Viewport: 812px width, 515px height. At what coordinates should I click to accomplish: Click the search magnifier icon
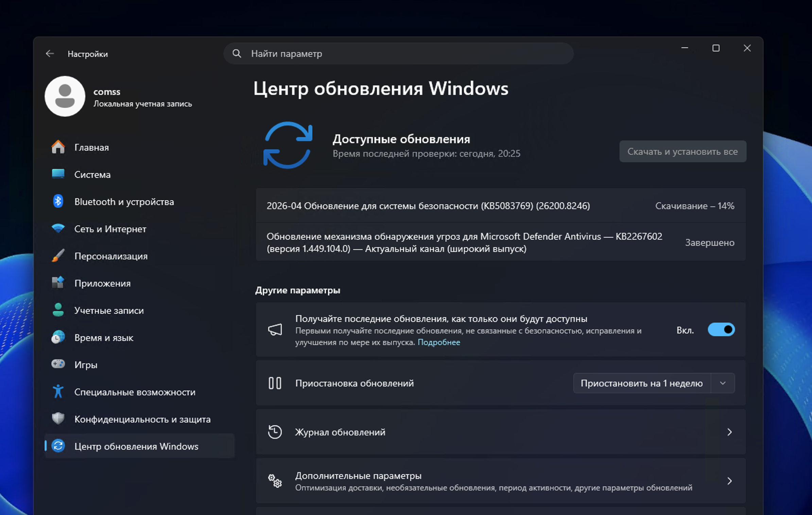point(237,53)
